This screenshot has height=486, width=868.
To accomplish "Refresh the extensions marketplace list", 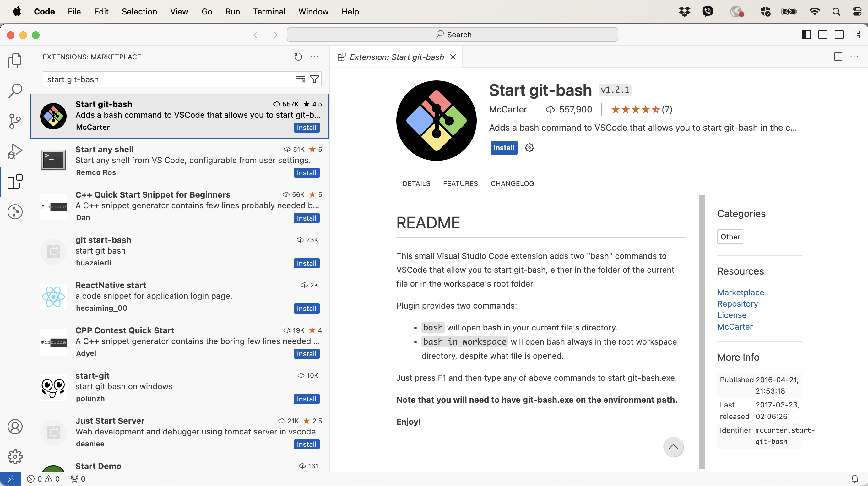I will pos(298,57).
